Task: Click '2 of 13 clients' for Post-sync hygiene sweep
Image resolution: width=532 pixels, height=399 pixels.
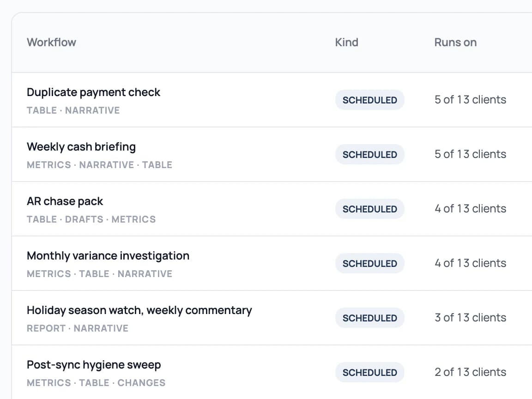Action: (x=470, y=372)
